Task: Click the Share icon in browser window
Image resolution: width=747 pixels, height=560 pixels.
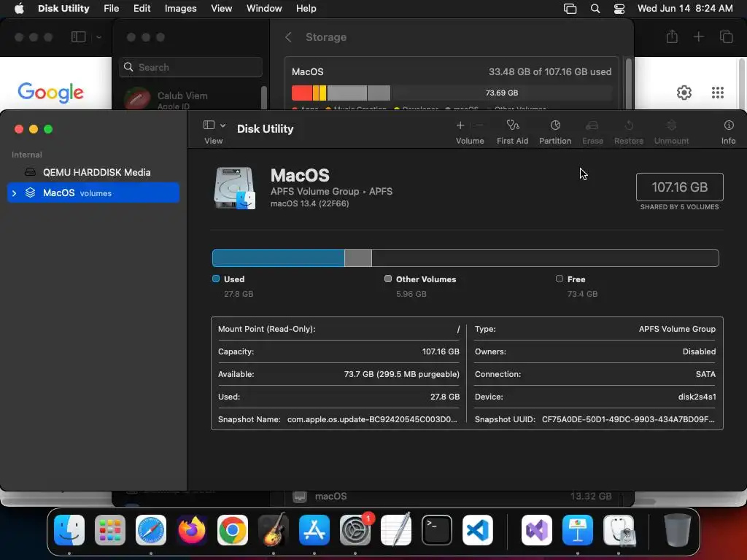Action: click(x=672, y=36)
